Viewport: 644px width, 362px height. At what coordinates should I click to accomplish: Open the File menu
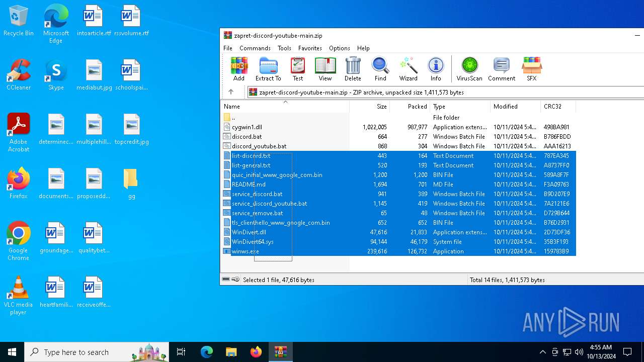228,48
